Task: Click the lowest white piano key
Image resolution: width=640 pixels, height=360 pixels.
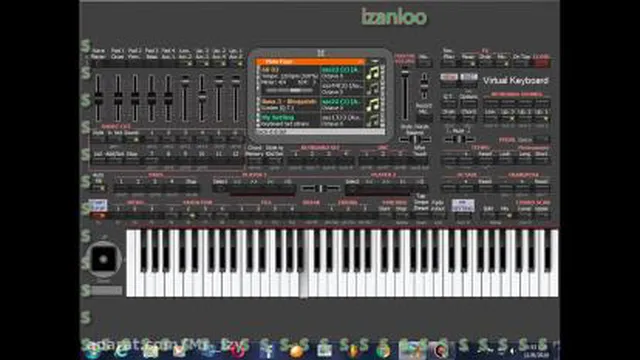Action: pyautogui.click(x=131, y=263)
